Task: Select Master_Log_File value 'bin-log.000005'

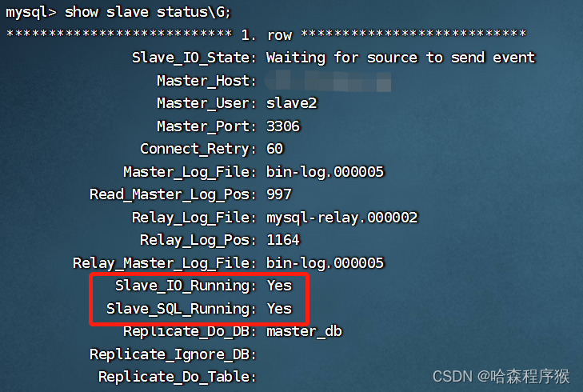Action: (x=325, y=172)
